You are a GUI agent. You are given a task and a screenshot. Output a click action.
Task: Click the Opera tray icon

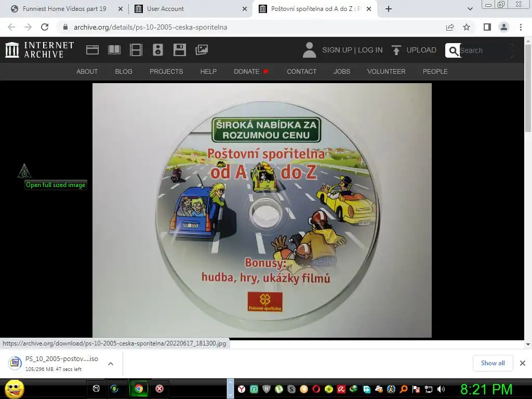pyautogui.click(x=316, y=389)
